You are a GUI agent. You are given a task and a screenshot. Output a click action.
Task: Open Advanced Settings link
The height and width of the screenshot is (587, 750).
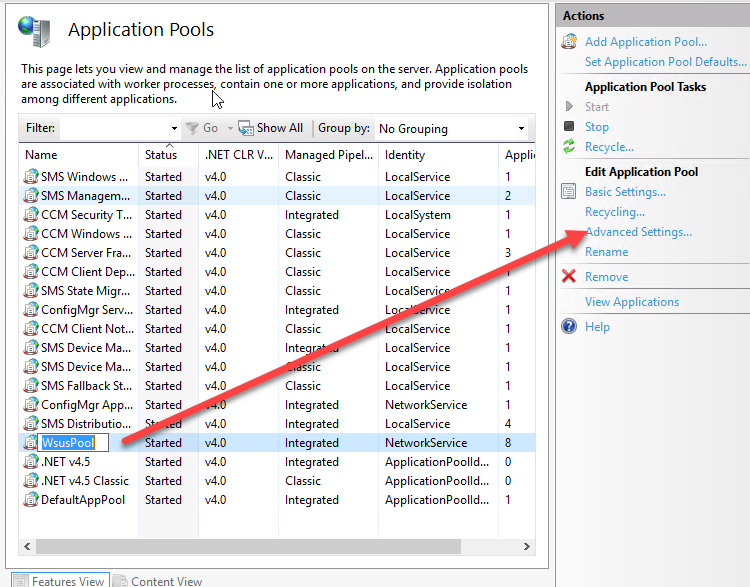pyautogui.click(x=638, y=232)
